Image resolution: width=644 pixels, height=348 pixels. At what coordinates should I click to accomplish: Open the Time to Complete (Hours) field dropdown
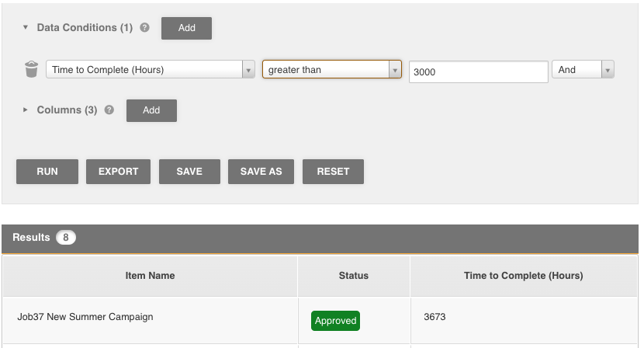point(151,70)
